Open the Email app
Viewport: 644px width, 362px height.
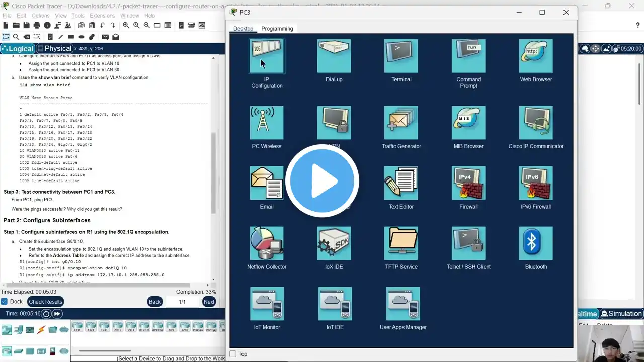[x=267, y=183]
